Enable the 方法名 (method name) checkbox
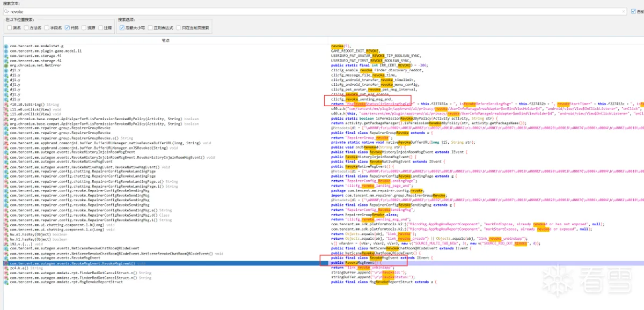Image resolution: width=644 pixels, height=310 pixels. point(26,27)
